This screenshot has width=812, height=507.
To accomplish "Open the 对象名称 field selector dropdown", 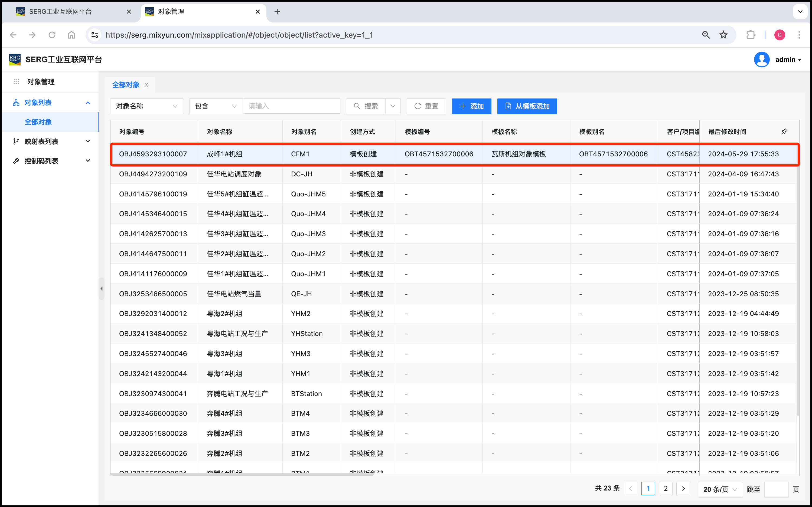I will tap(146, 106).
